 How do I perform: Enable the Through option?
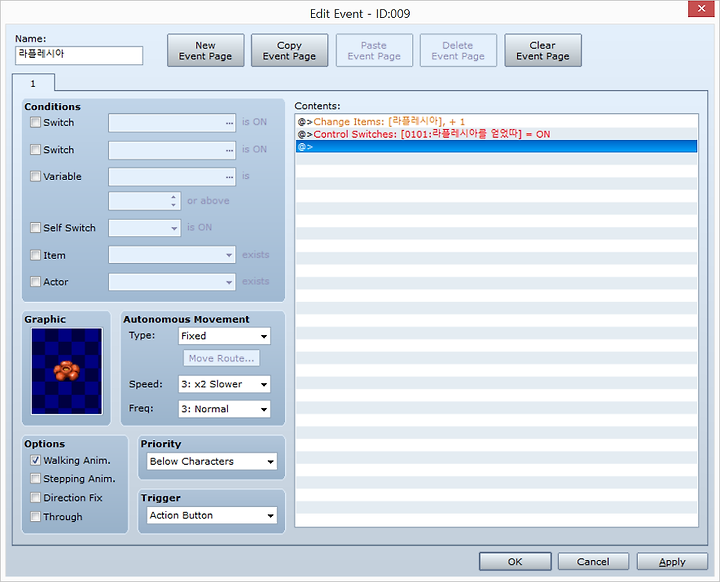(x=35, y=517)
